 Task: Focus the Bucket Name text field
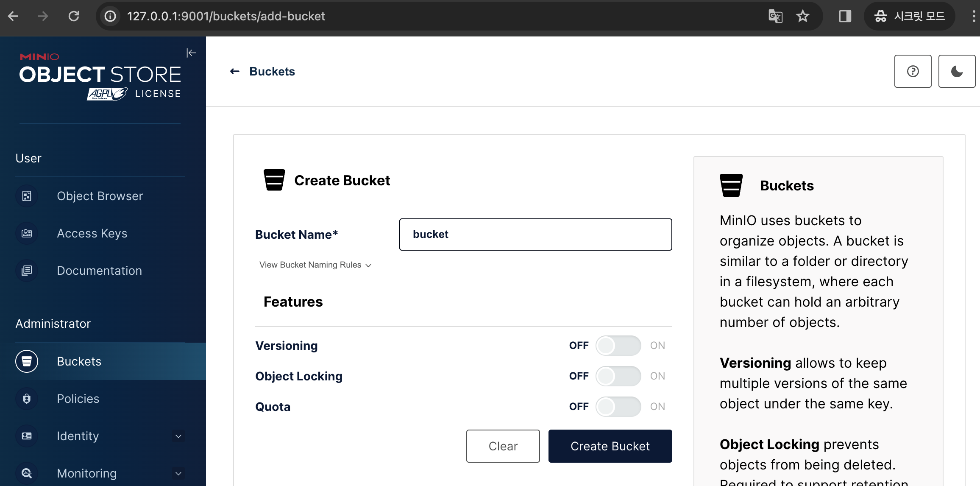[535, 235]
